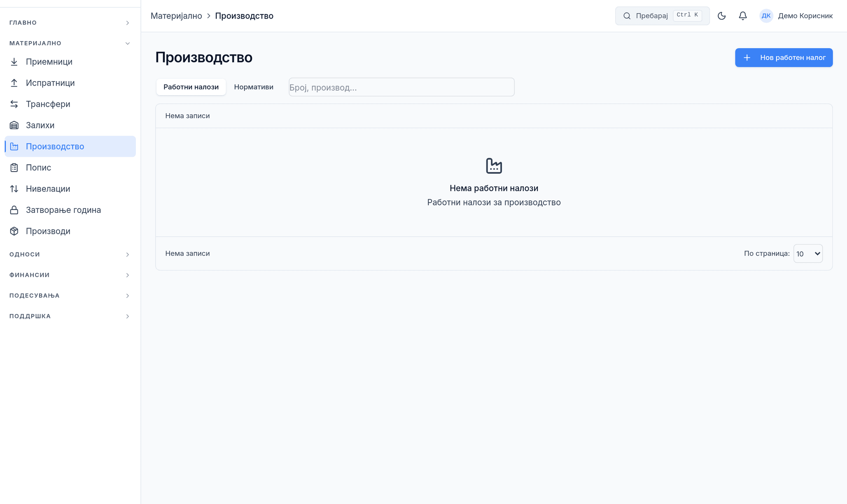Open the Демо Корисник user menu
This screenshot has height=504, width=847.
796,16
